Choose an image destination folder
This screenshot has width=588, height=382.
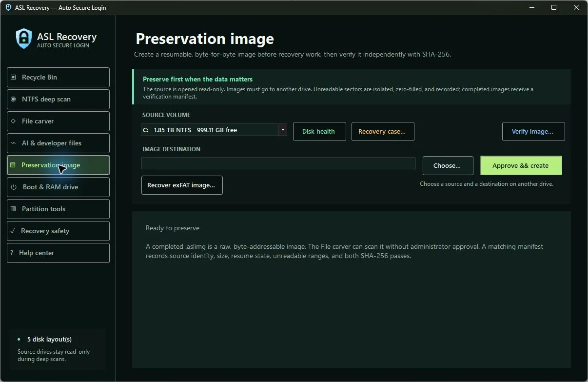(448, 165)
